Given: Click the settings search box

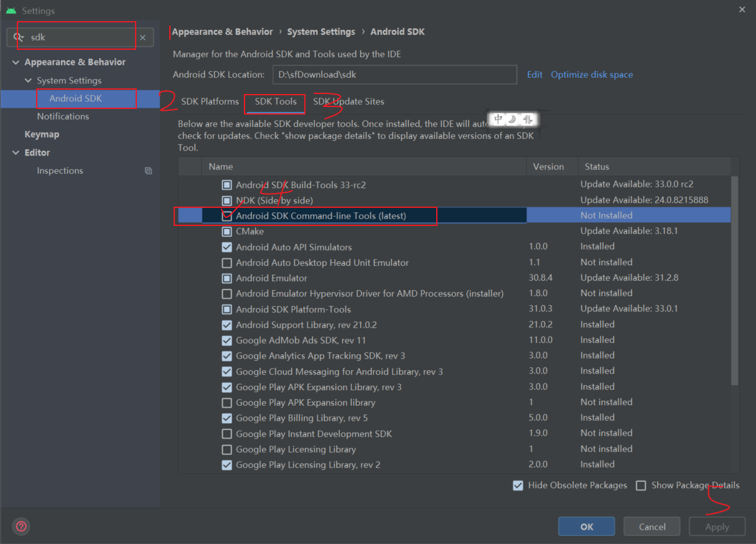Looking at the screenshot, I should point(80,37).
